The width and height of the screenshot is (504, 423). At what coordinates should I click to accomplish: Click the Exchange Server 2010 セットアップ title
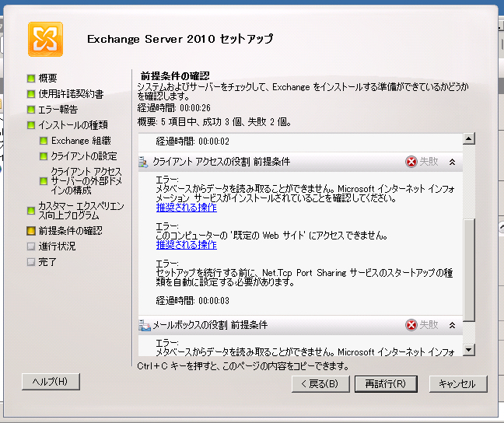click(x=180, y=39)
